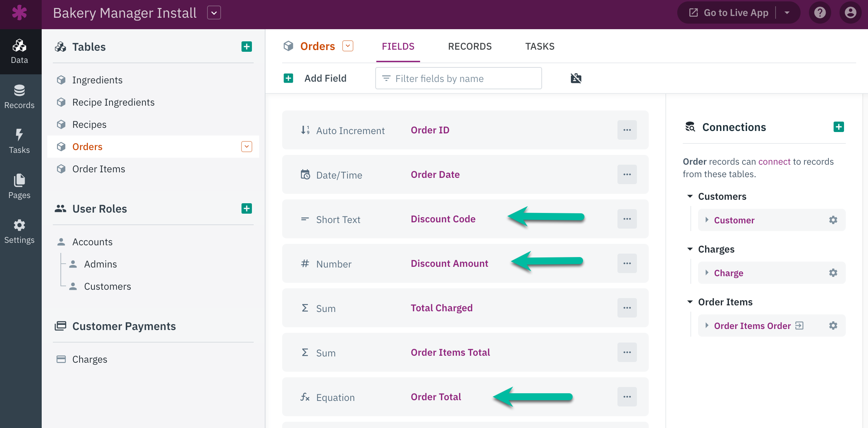Select Records in the left sidebar

[x=19, y=96]
